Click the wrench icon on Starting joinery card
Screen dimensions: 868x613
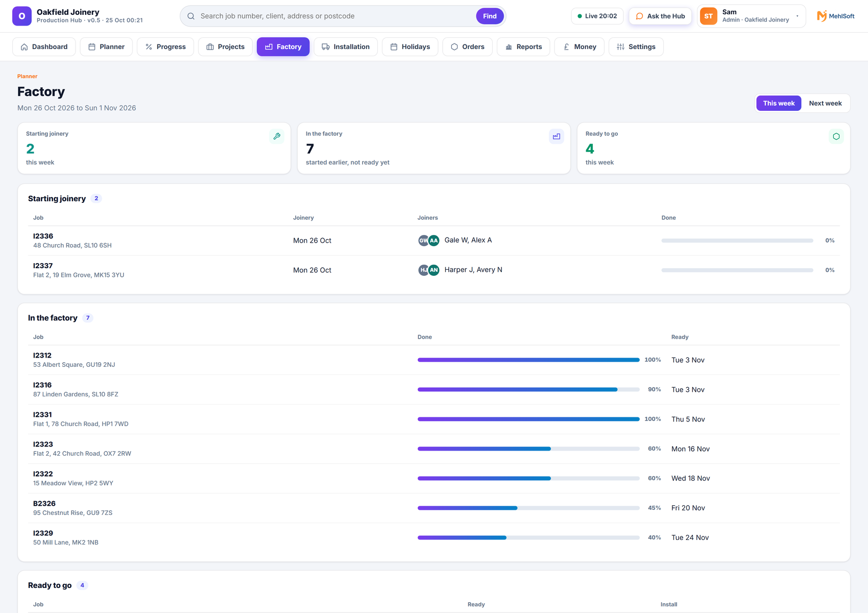click(x=277, y=136)
